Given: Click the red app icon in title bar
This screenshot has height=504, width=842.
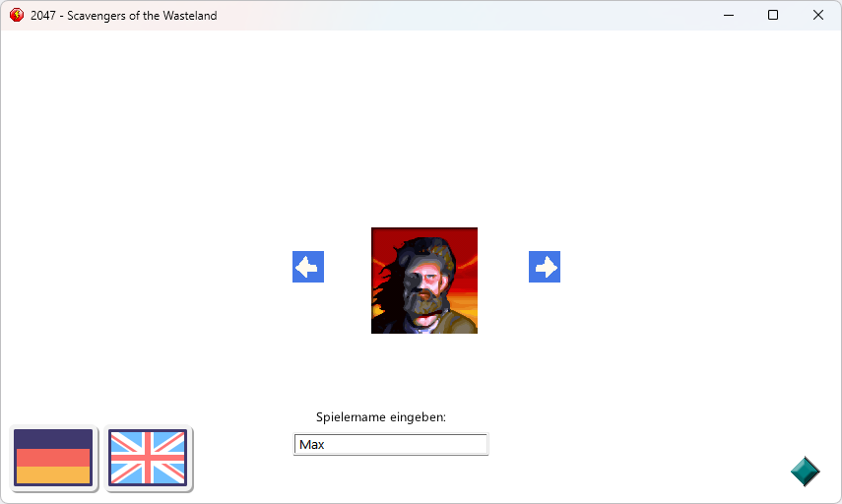Looking at the screenshot, I should point(16,16).
